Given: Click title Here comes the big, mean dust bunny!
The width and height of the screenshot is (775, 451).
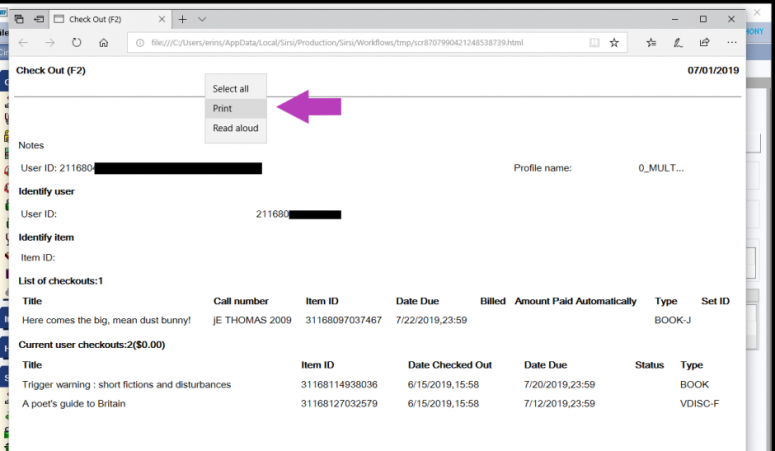Looking at the screenshot, I should tap(106, 320).
